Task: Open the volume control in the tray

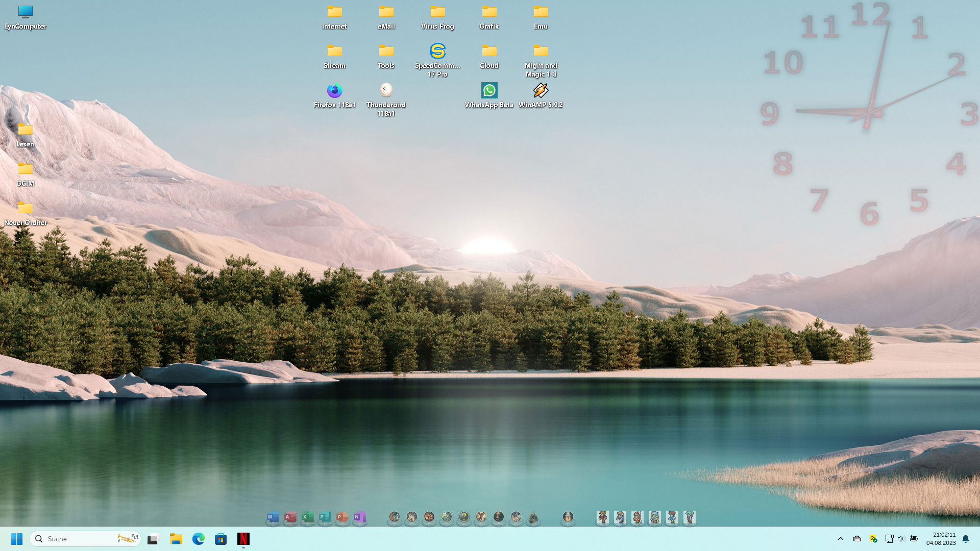Action: point(900,539)
